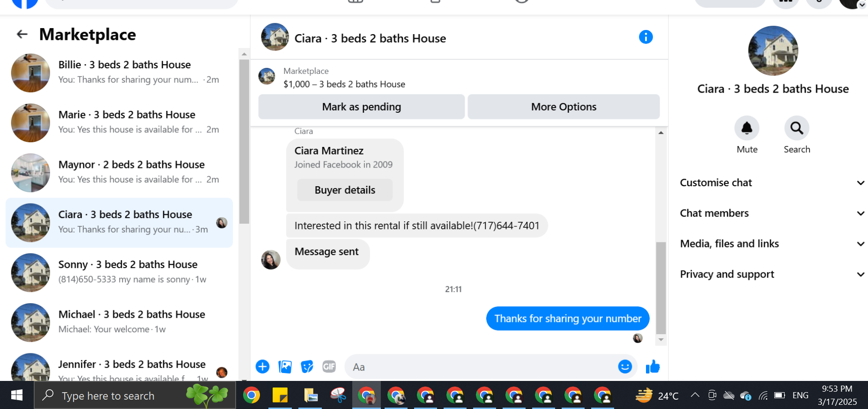Screen dimensions: 868x409
Task: Click the "Interested in this rental" message bubble
Action: pos(417,226)
